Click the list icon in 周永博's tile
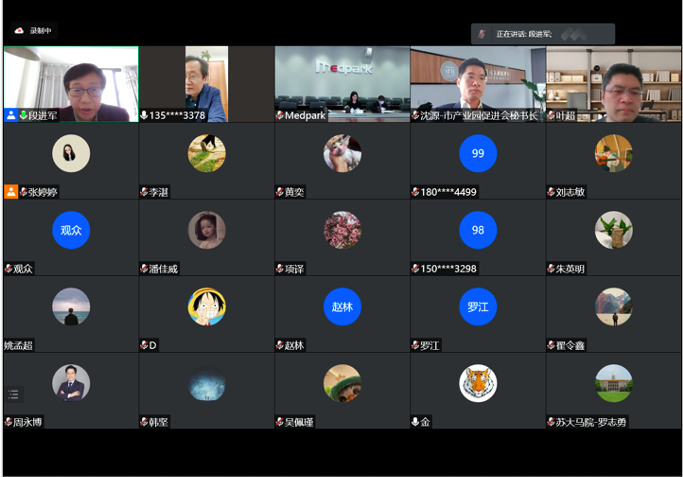The image size is (683, 477). (13, 394)
